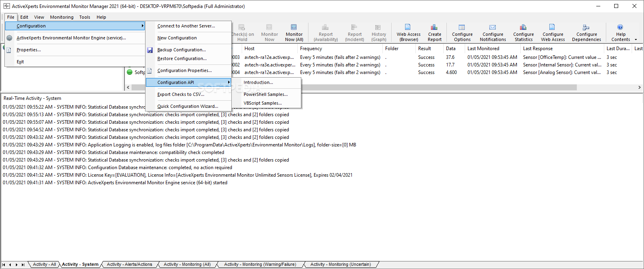Switch to the Activity - Alerts/Actions tab

[x=129, y=264]
